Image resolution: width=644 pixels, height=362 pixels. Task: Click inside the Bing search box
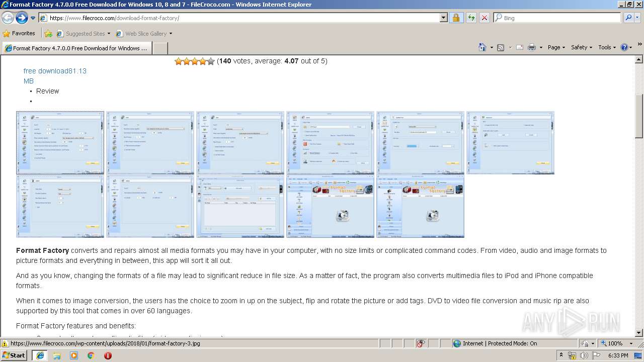(x=557, y=18)
